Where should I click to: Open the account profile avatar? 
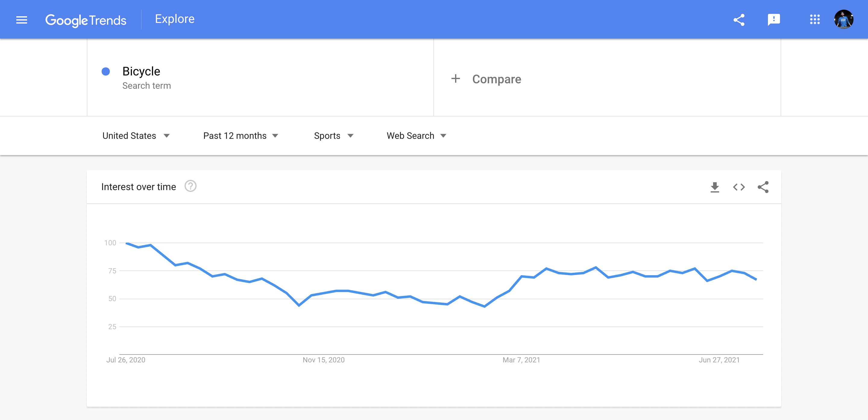pos(843,20)
